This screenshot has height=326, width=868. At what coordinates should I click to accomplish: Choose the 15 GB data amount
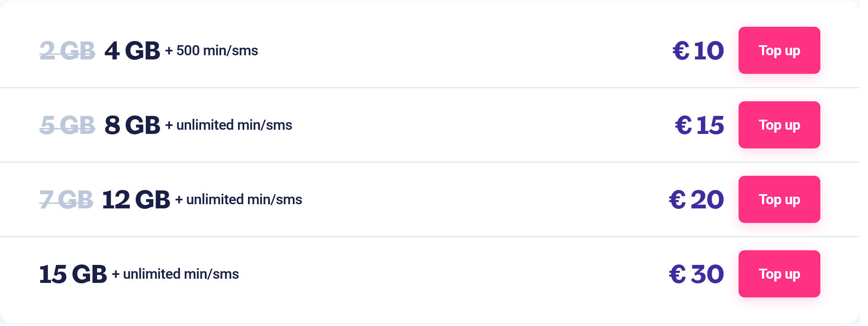click(x=73, y=274)
